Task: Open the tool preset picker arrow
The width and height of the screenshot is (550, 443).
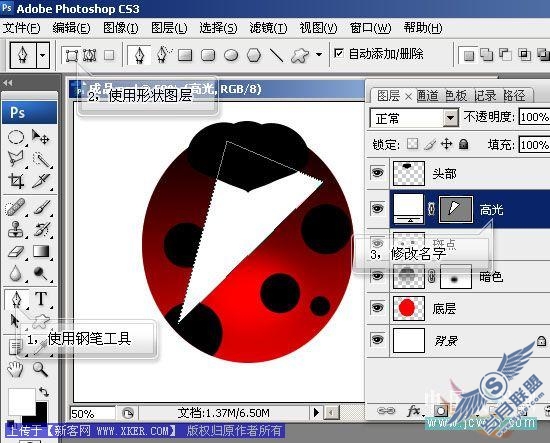Action: pos(42,55)
